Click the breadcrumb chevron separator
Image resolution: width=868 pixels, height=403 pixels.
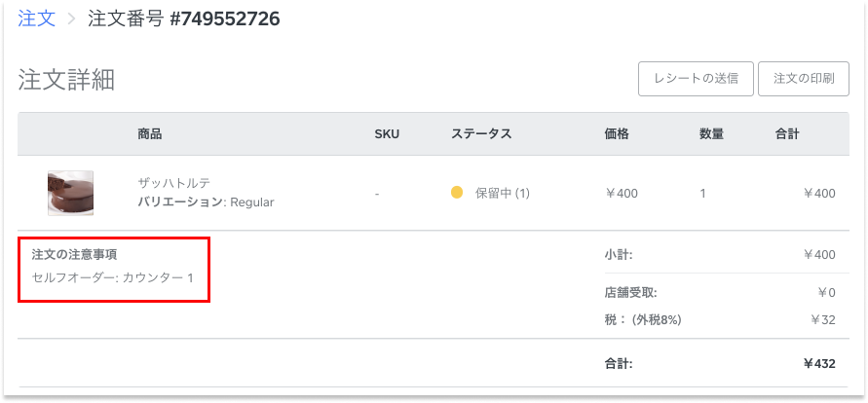[x=71, y=19]
